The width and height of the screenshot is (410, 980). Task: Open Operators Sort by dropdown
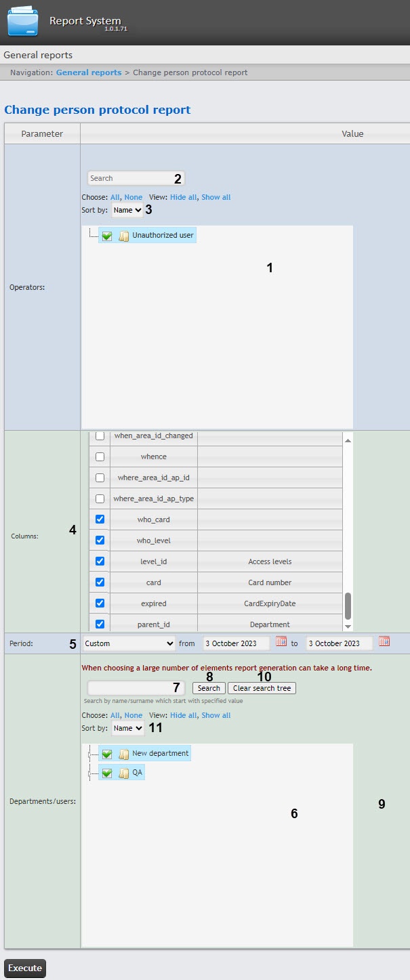(127, 210)
